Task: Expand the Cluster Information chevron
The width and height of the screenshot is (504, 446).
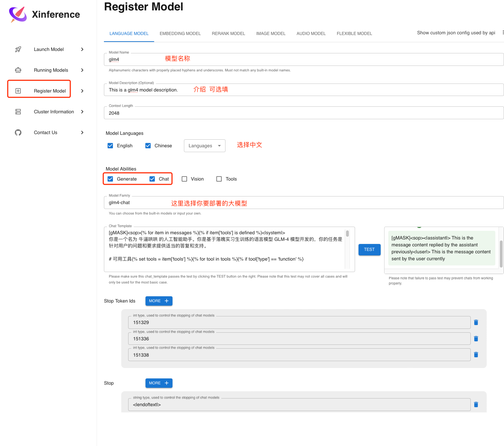Action: tap(82, 112)
